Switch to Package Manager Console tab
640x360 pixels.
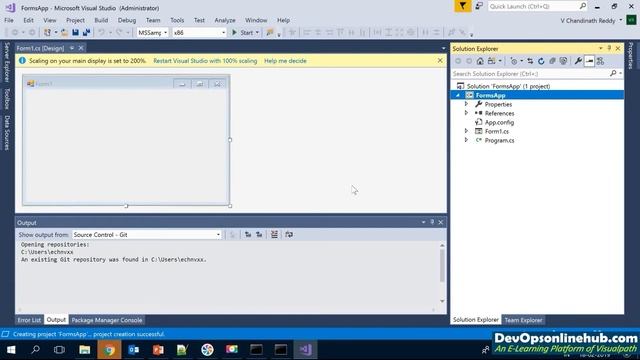tap(107, 320)
